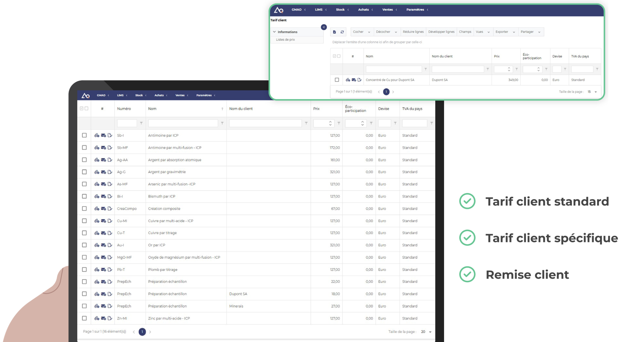The width and height of the screenshot is (644, 342).
Task: Check the box for the As-MF row
Action: coord(84,184)
